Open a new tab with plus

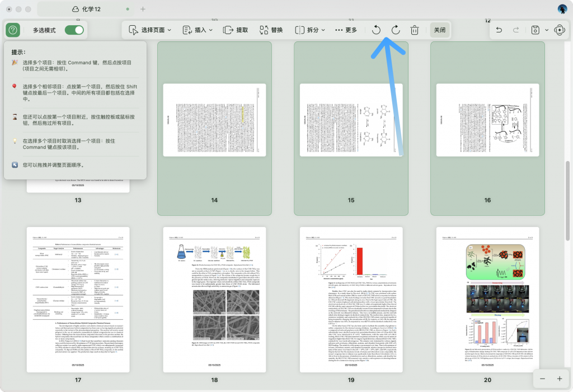[x=143, y=9]
